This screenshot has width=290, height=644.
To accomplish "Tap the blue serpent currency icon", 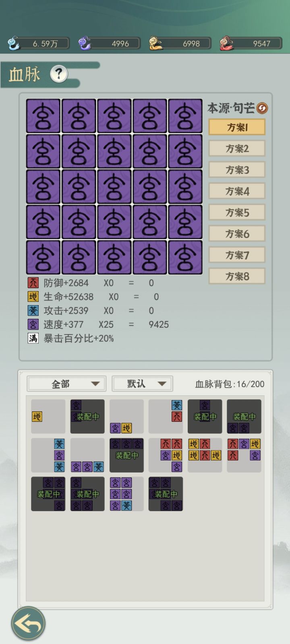I will (x=13, y=43).
